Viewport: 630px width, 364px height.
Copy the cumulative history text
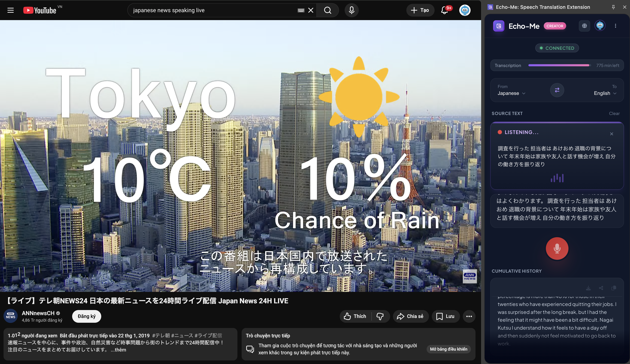[613, 288]
